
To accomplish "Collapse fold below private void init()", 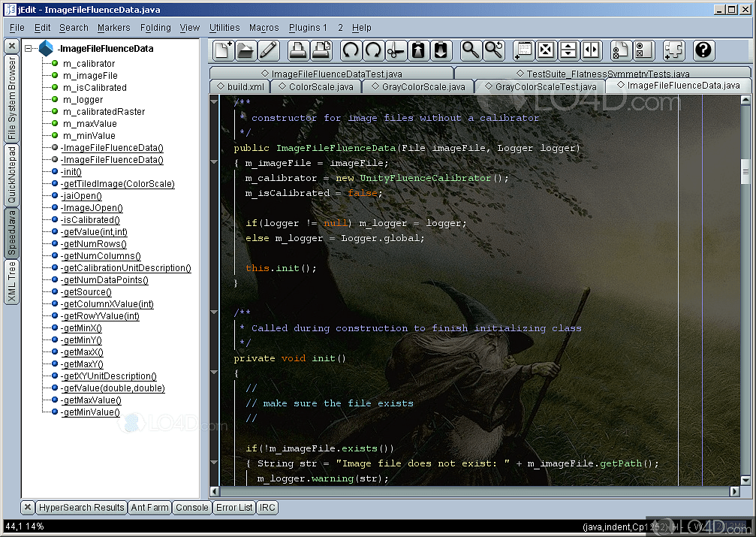I will (214, 373).
